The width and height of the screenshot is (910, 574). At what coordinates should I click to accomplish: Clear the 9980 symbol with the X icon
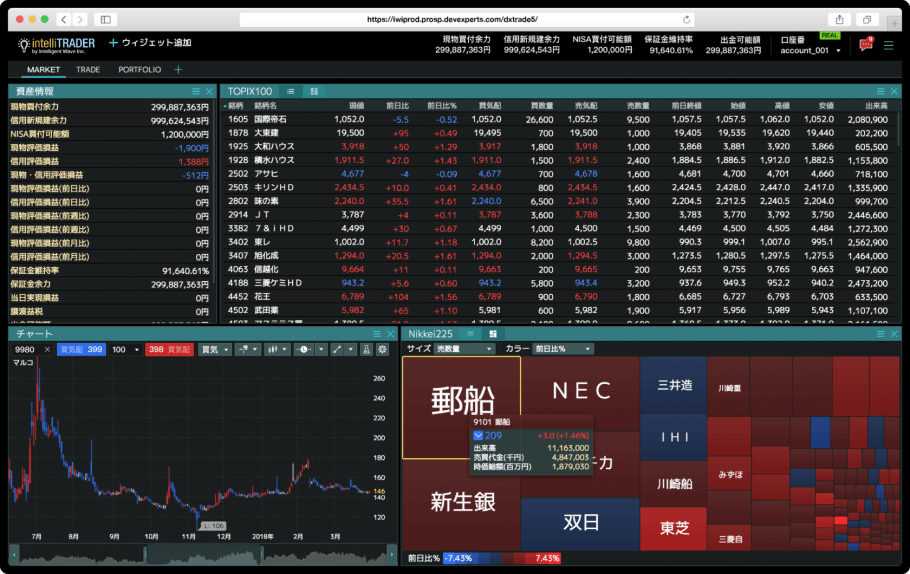click(x=47, y=349)
